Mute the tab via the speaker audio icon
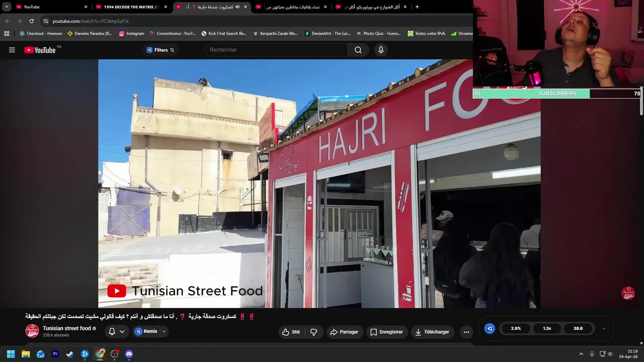Viewport: 644px width, 362px height. coord(237,7)
